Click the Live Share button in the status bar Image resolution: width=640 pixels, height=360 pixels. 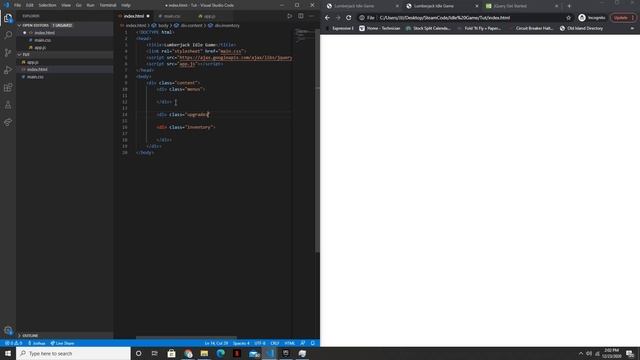62,343
